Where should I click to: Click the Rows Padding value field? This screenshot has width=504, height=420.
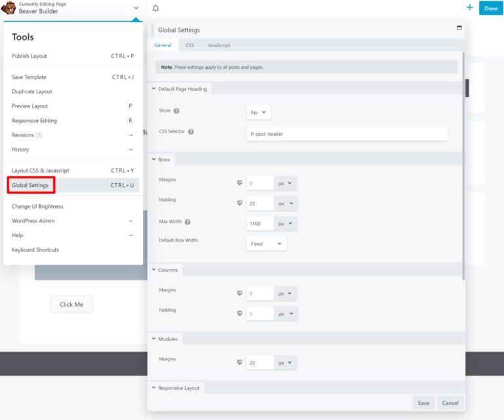point(260,203)
